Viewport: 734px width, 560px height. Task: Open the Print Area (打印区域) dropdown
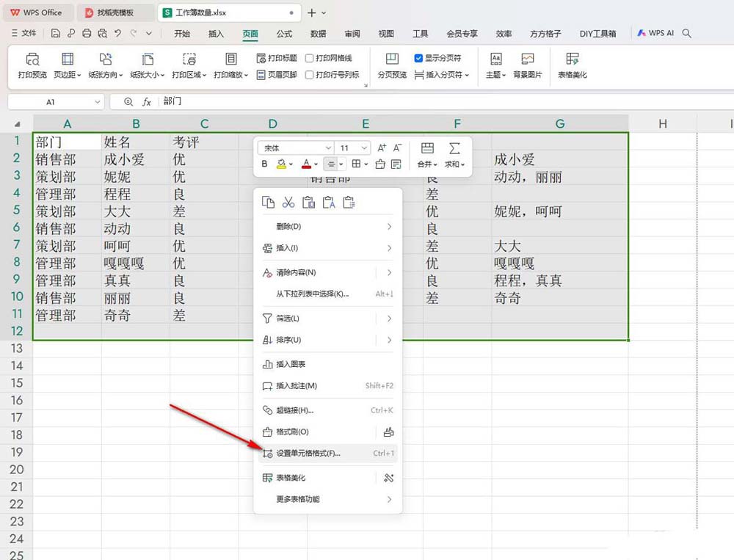tap(189, 65)
